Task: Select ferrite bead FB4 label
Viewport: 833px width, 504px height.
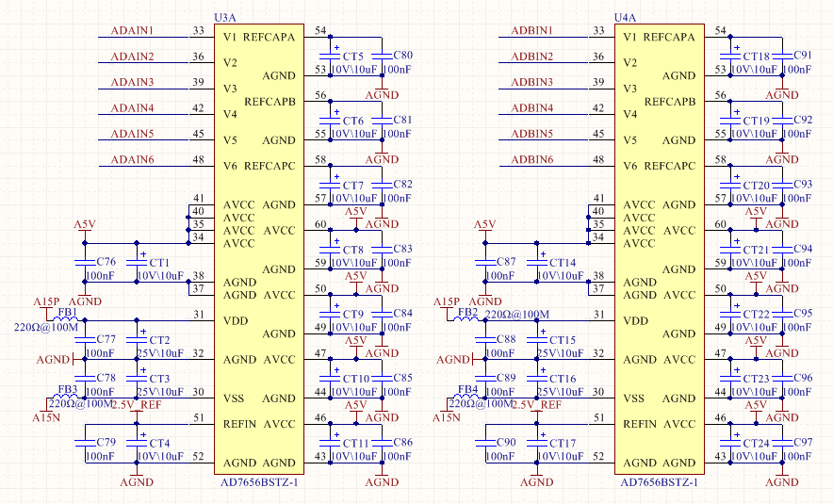Action: (x=468, y=389)
